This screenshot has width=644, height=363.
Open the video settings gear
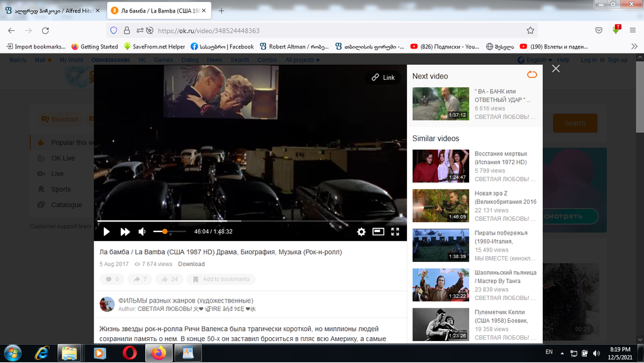click(x=361, y=232)
